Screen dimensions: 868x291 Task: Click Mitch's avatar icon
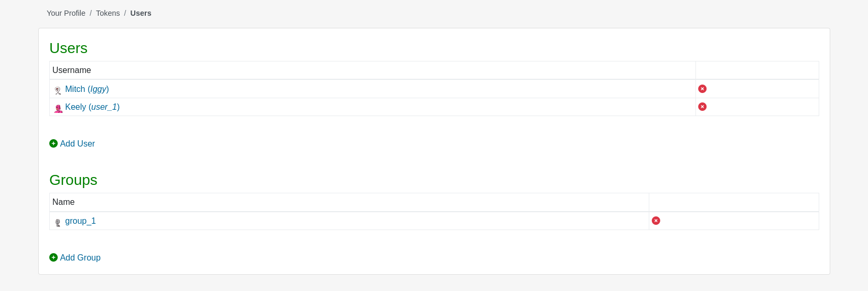(x=58, y=90)
